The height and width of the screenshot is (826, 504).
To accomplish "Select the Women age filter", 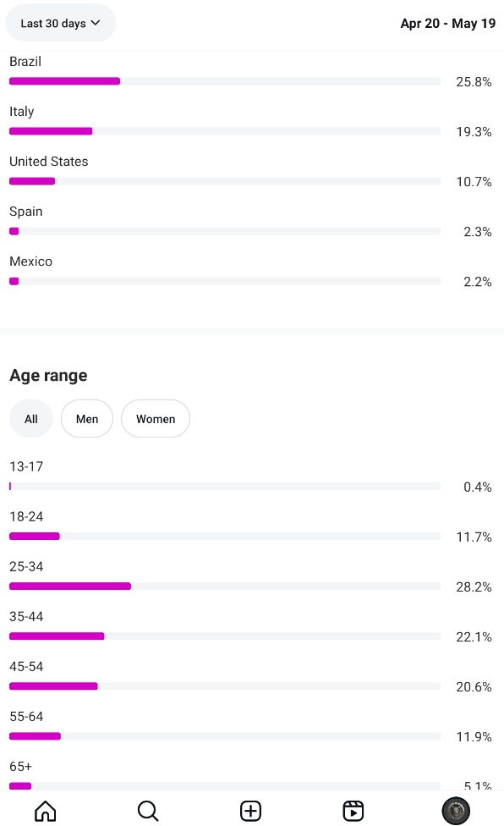I will tap(156, 419).
